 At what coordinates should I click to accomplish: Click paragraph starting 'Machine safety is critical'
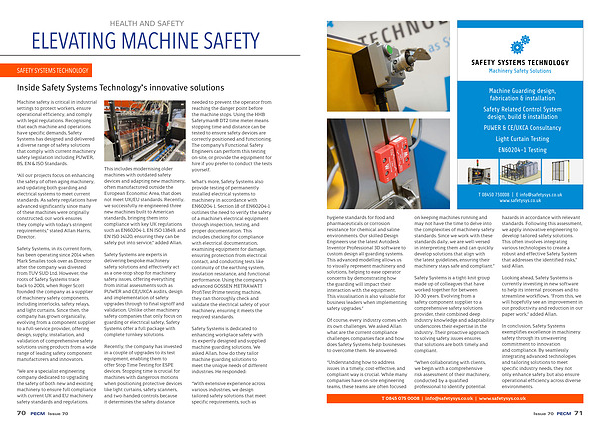pos(57,133)
